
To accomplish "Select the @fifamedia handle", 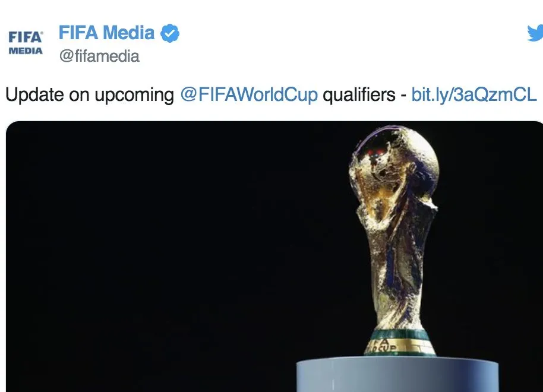I will click(x=99, y=56).
